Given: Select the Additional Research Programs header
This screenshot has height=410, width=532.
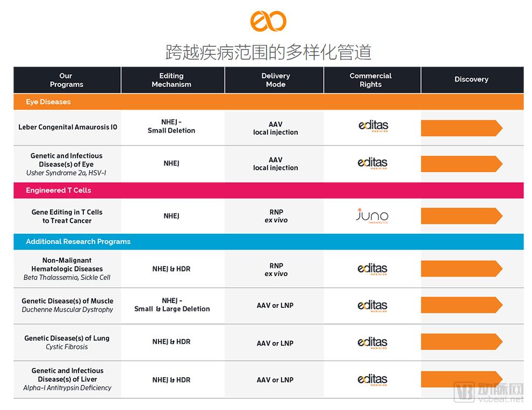Looking at the screenshot, I should point(78,242).
